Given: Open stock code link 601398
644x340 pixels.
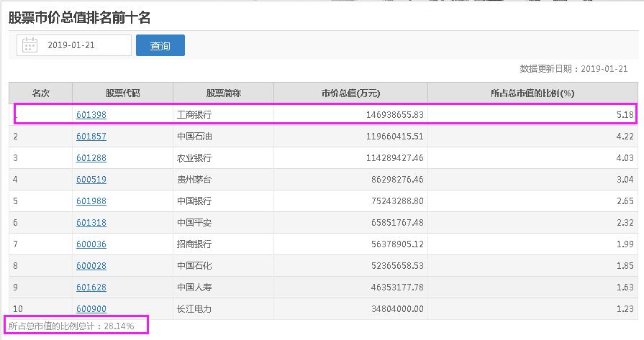Looking at the screenshot, I should [x=91, y=115].
